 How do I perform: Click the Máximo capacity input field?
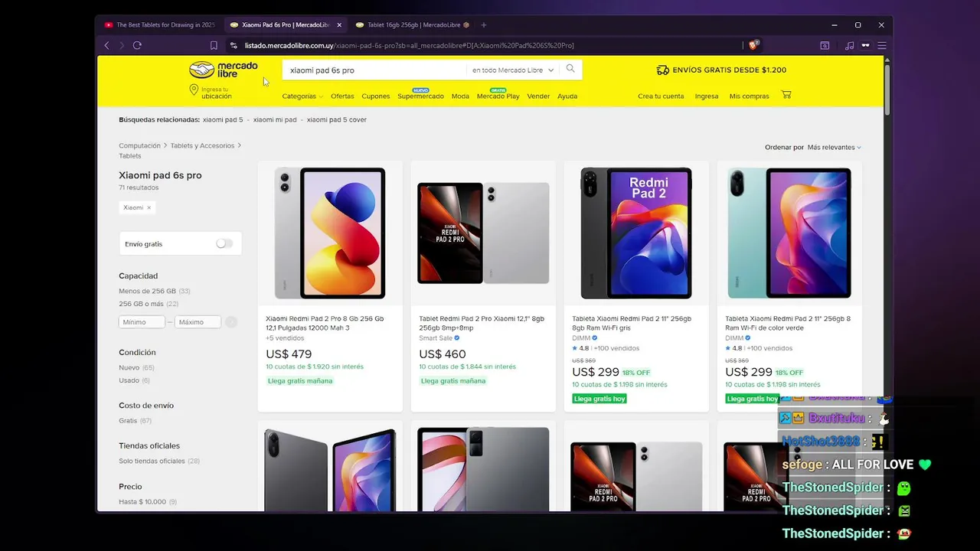[x=198, y=322]
